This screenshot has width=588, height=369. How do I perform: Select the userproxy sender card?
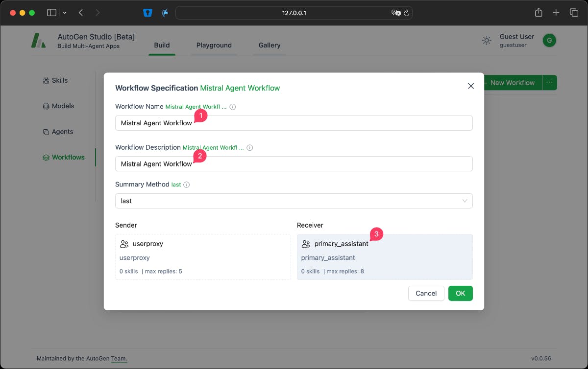pyautogui.click(x=203, y=257)
